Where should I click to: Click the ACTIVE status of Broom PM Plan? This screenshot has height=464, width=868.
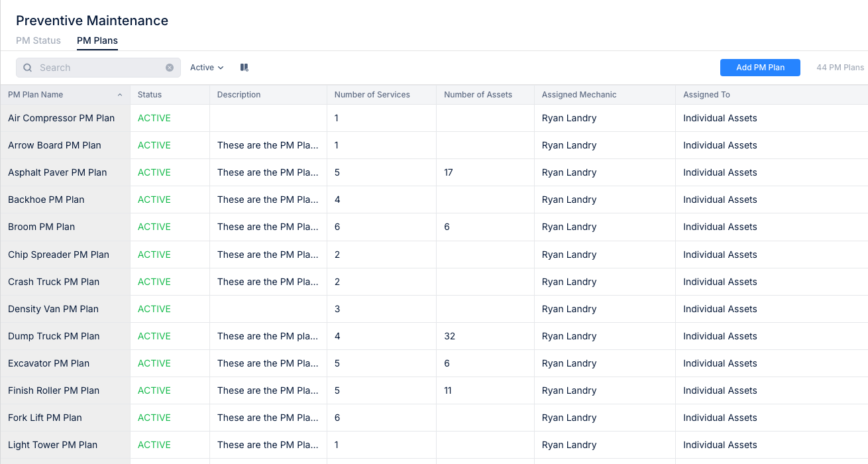click(x=154, y=227)
